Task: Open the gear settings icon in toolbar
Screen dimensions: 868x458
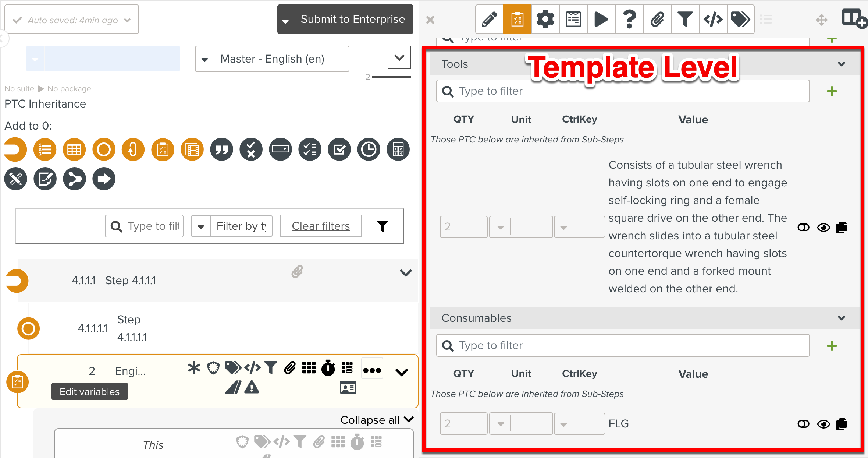Action: [x=545, y=19]
